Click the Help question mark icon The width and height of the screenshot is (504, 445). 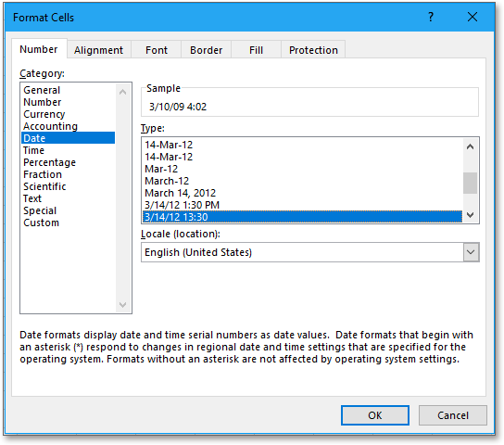[x=431, y=17]
